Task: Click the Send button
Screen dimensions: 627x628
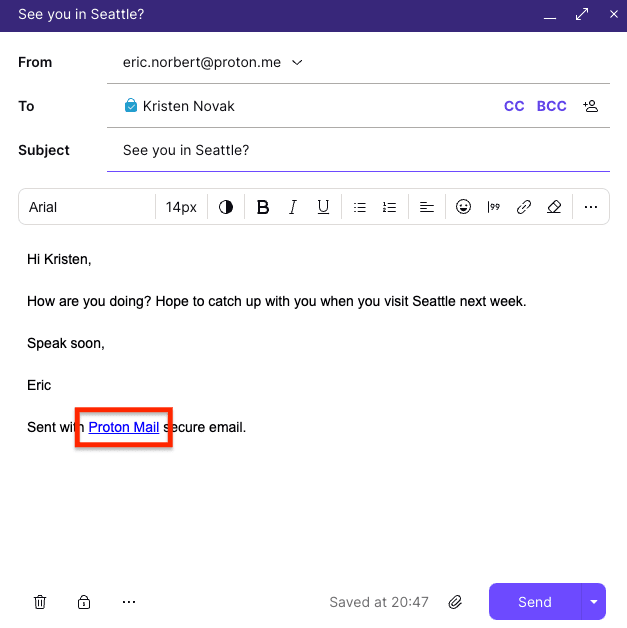Action: [x=535, y=602]
